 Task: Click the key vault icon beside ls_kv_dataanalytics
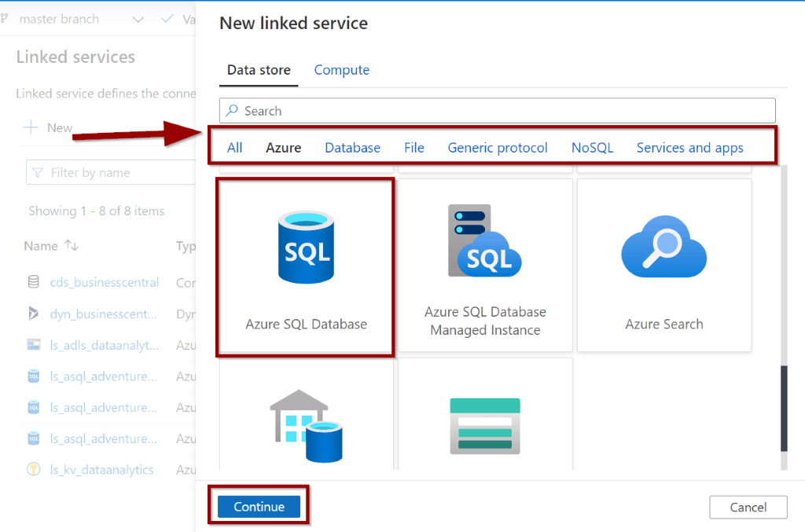[33, 469]
